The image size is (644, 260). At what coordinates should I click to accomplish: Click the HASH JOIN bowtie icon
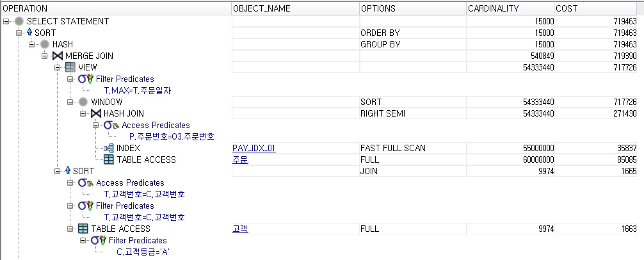click(97, 113)
